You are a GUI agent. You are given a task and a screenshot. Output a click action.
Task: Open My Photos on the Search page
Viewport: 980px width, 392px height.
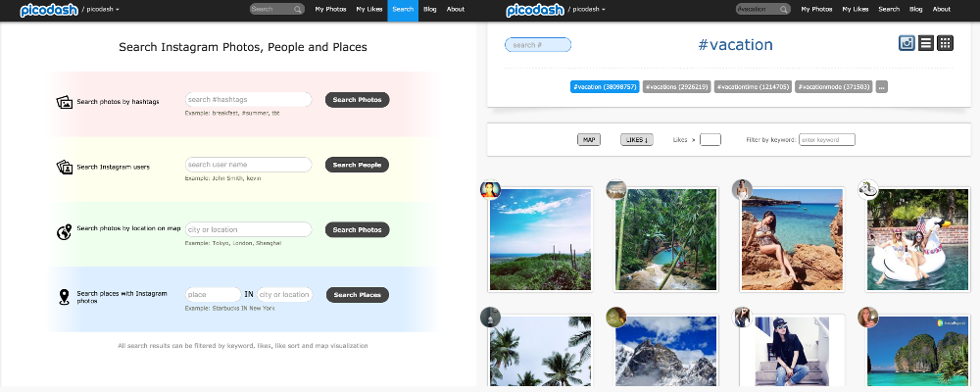pos(330,10)
